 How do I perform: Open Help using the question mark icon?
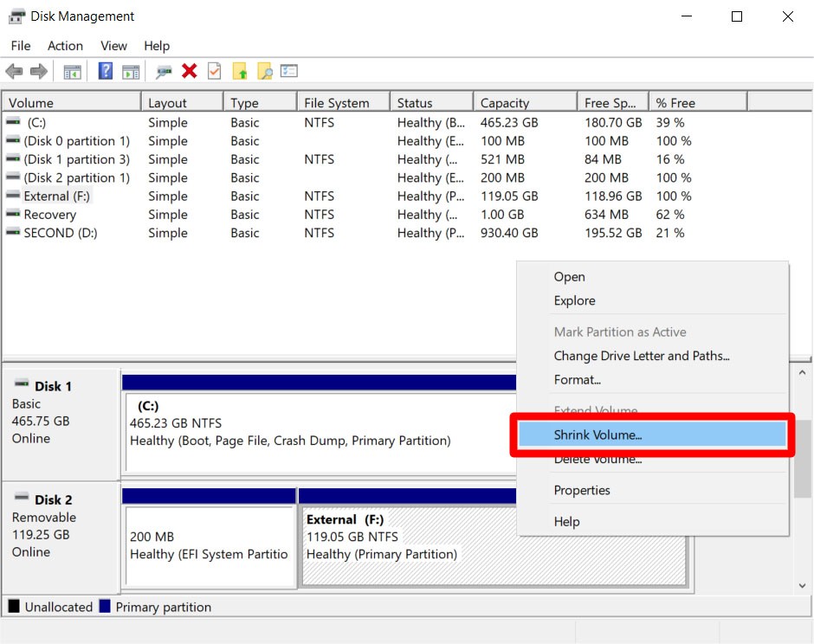point(105,70)
